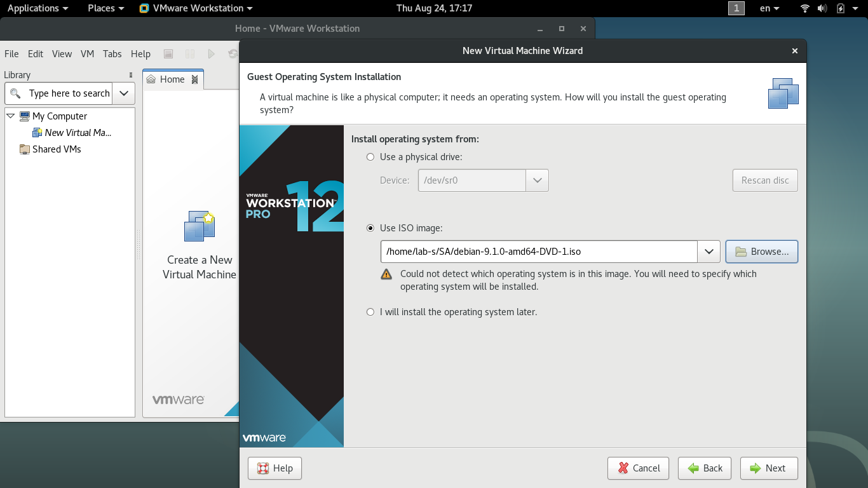Expand the library search filter dropdown
Screen dimensions: 868x488
pyautogui.click(x=123, y=93)
